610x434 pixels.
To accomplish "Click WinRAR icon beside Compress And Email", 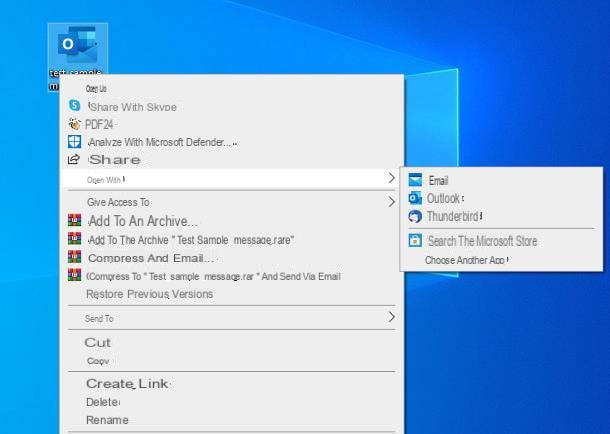I will click(75, 257).
